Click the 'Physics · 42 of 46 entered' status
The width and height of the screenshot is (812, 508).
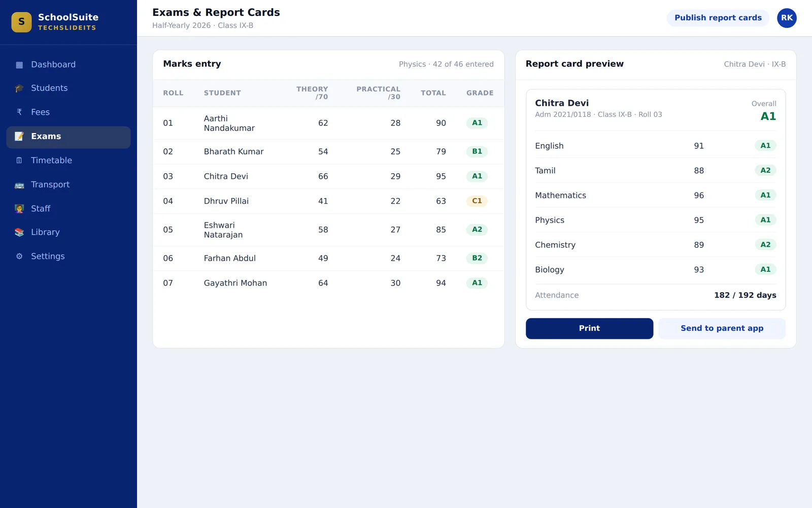446,64
